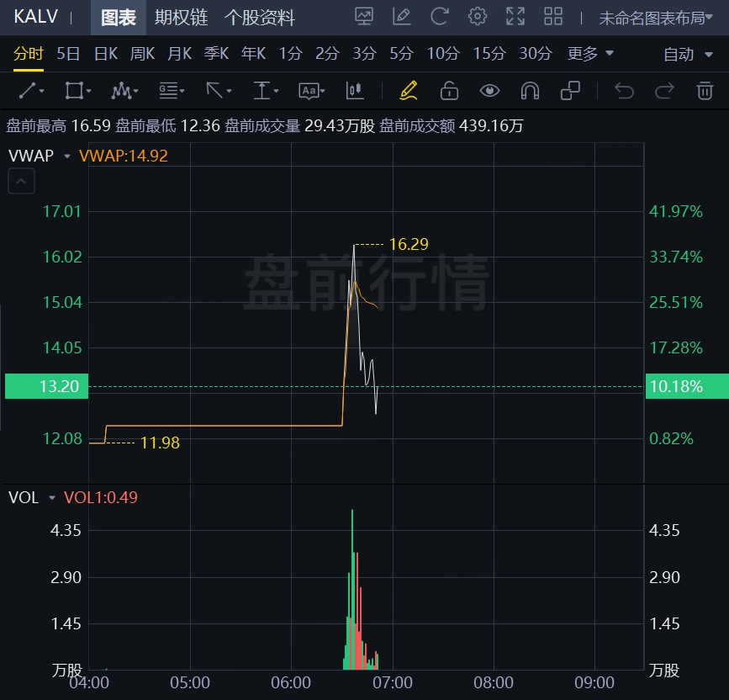
Task: Pick the yellow highlighter pen tool
Action: click(x=409, y=91)
